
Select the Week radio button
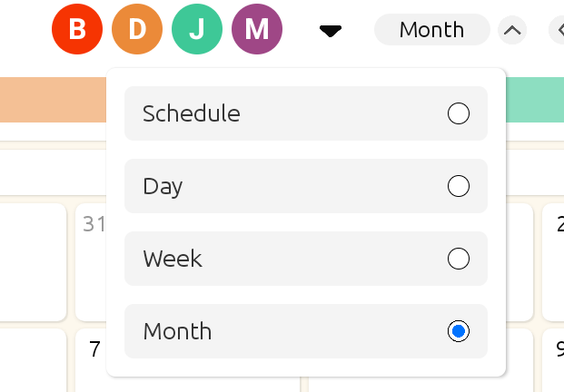pyautogui.click(x=459, y=259)
